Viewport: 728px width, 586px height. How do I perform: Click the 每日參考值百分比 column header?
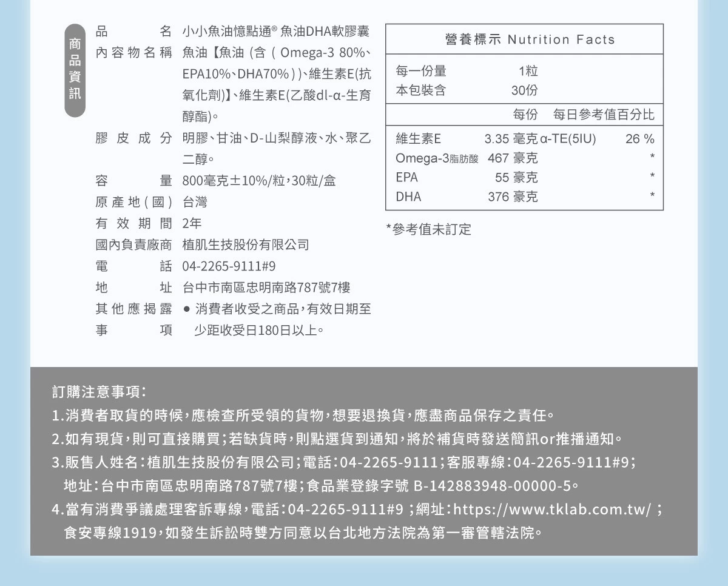[x=604, y=115]
